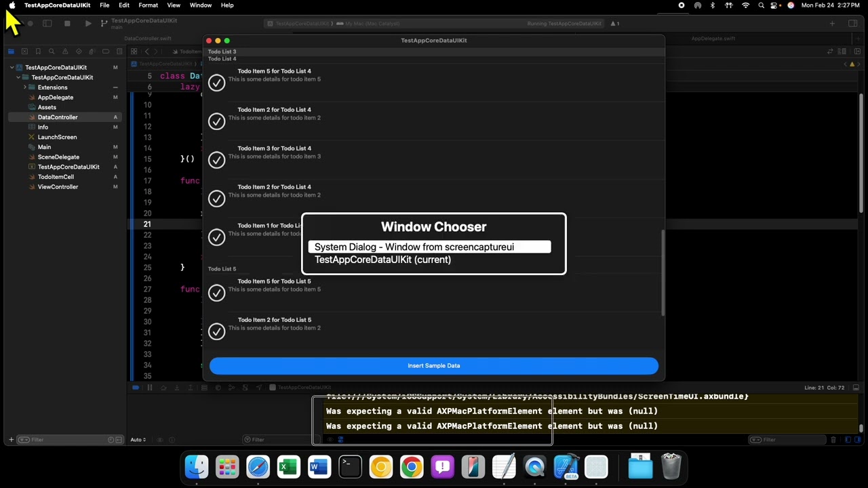Open QuickTime Player in the Dock
This screenshot has width=868, height=488.
(x=534, y=467)
